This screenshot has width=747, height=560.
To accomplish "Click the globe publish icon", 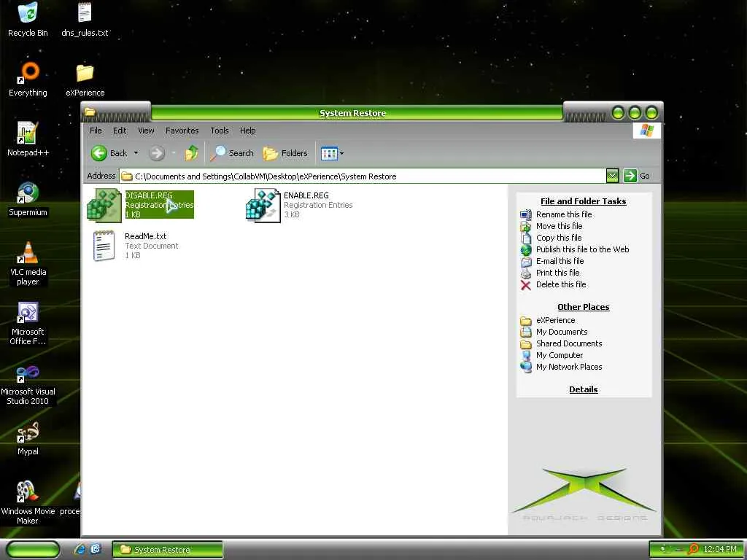I will coord(526,250).
